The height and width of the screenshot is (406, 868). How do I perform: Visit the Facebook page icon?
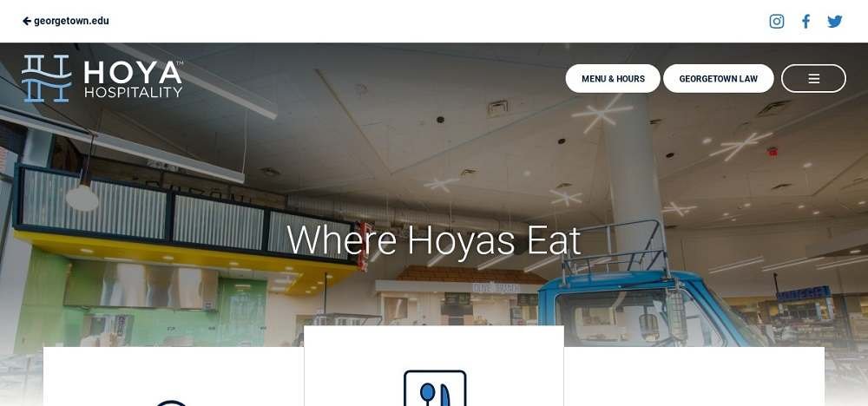pos(806,21)
